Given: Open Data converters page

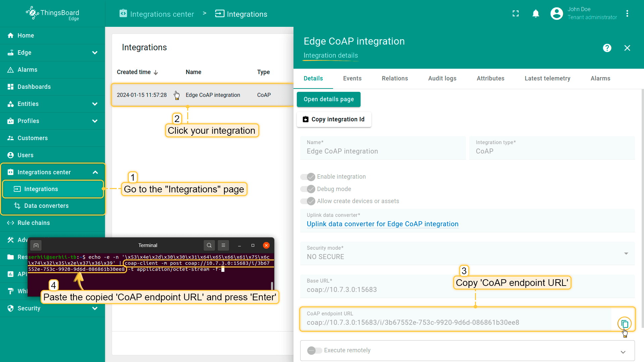Looking at the screenshot, I should pos(53,206).
